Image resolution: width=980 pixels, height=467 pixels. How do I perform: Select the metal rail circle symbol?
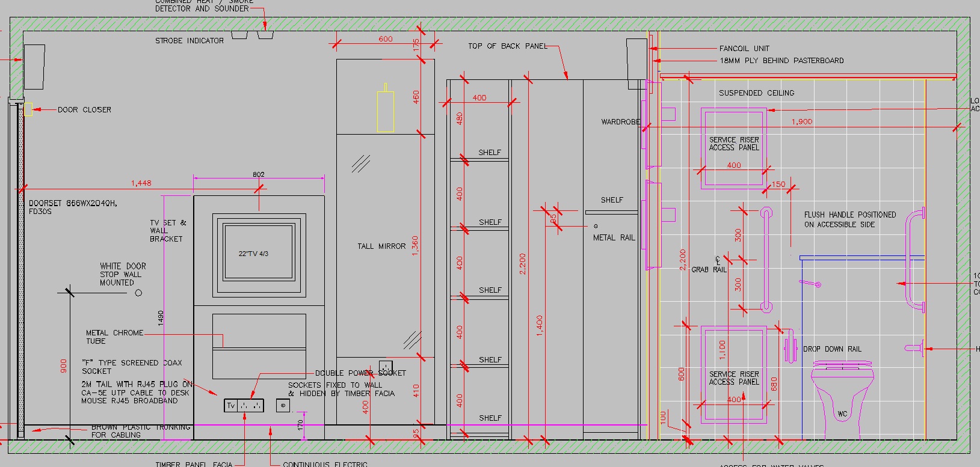pos(596,226)
